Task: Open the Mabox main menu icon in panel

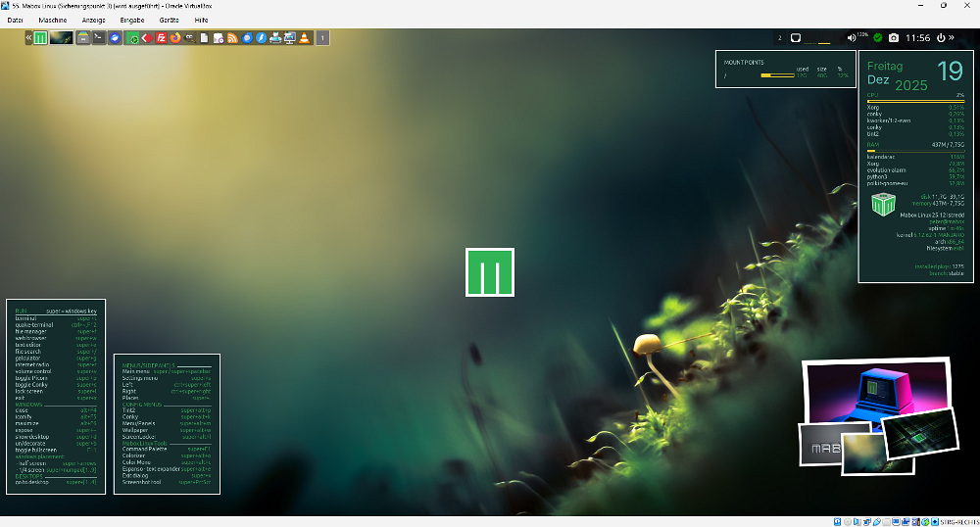Action: pos(40,38)
